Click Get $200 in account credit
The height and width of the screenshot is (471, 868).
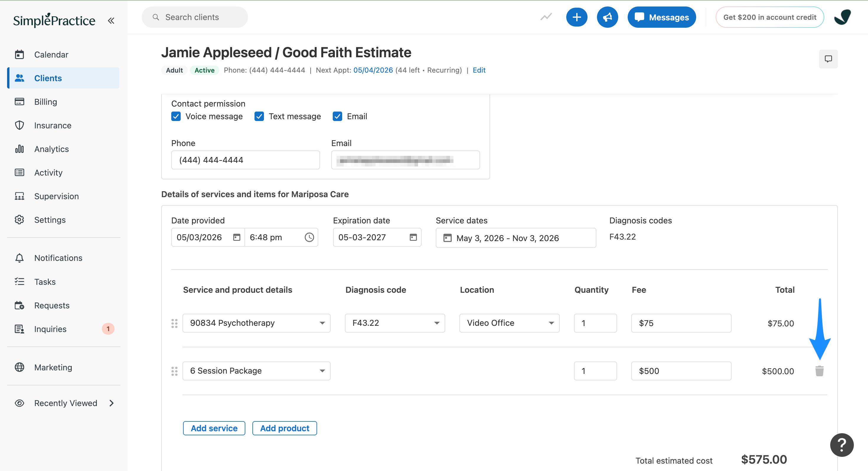[770, 17]
